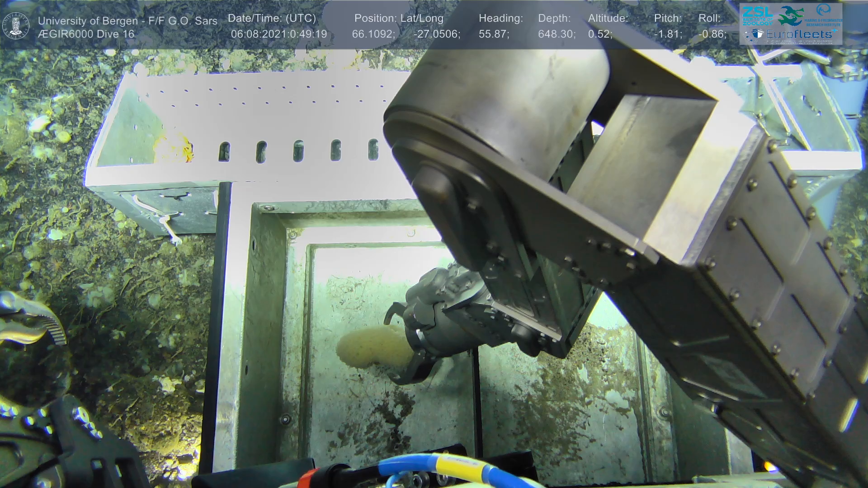The height and width of the screenshot is (488, 868).
Task: Click the longitude value -27.0506
Action: (437, 34)
